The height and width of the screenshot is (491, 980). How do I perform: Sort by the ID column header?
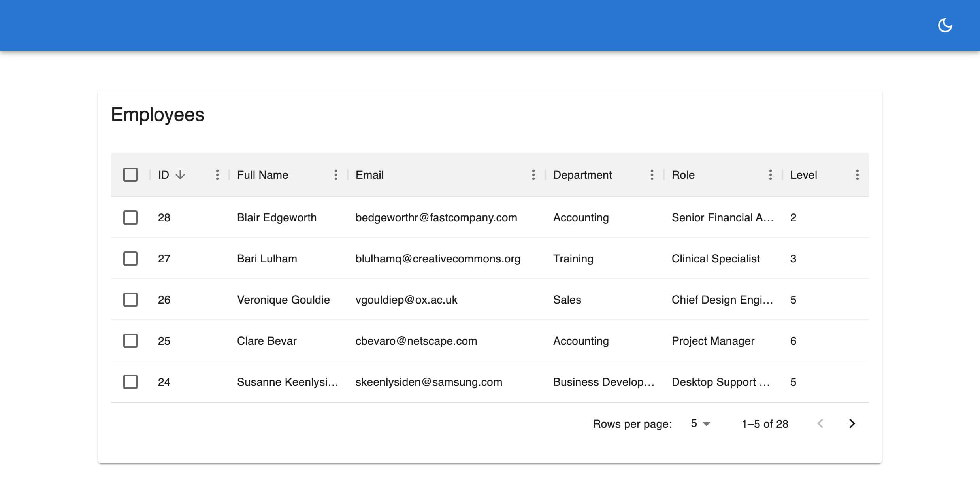pos(164,175)
